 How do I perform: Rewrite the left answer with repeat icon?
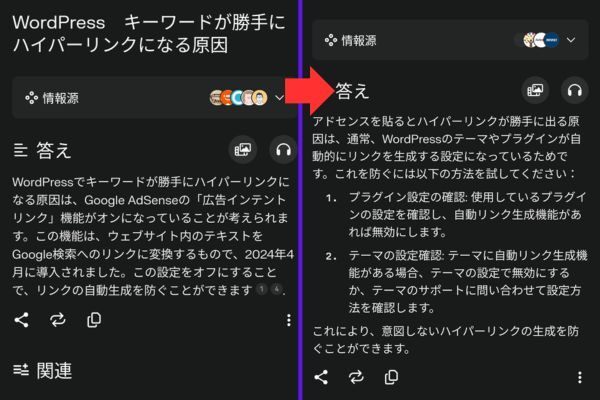click(x=58, y=320)
